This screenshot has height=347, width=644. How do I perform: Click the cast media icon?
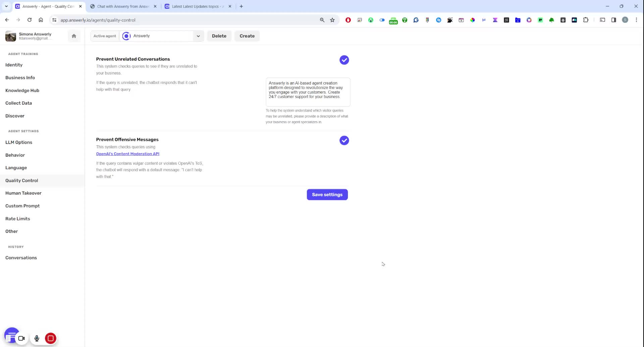602,20
